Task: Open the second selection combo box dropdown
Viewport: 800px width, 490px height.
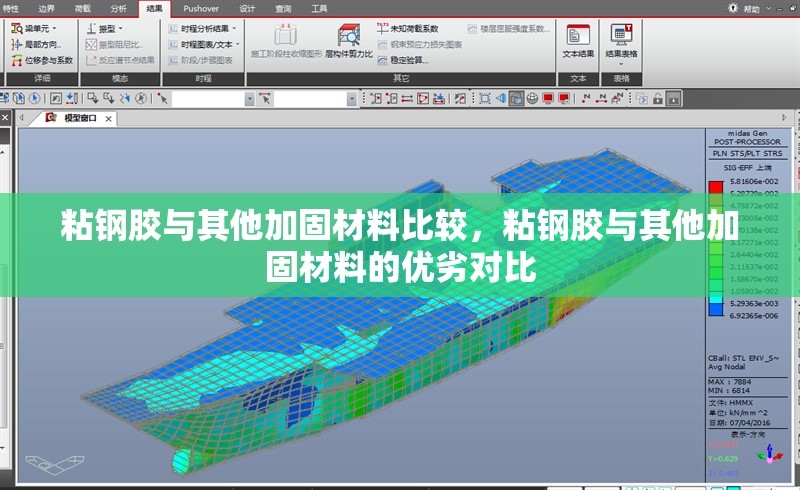Action: pos(352,99)
